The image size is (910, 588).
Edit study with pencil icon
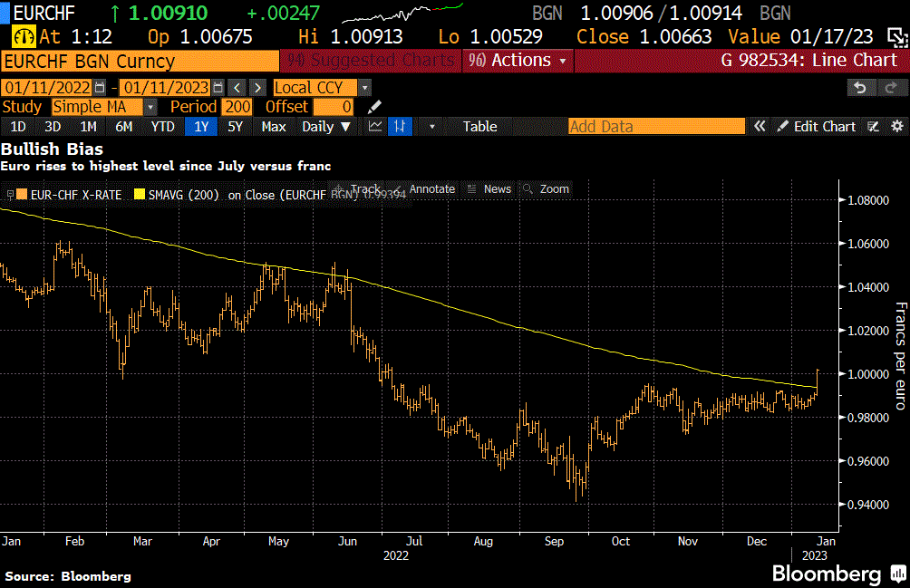pyautogui.click(x=374, y=107)
